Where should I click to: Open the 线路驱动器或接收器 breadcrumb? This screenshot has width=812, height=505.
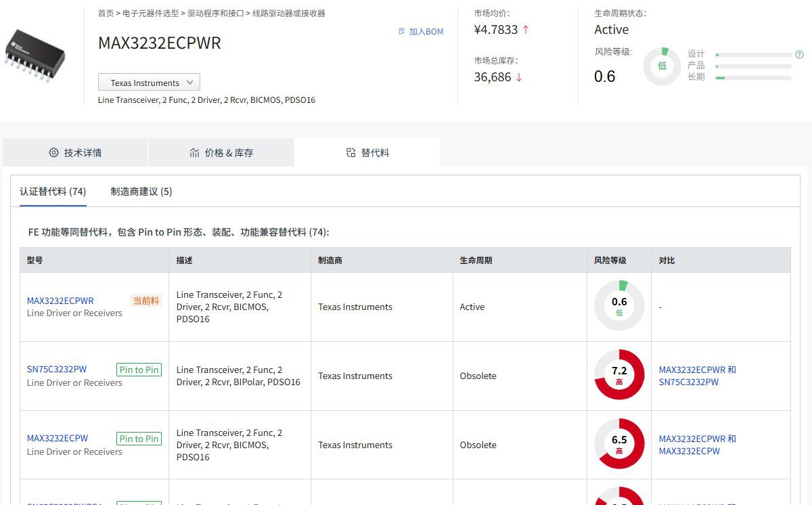(289, 13)
